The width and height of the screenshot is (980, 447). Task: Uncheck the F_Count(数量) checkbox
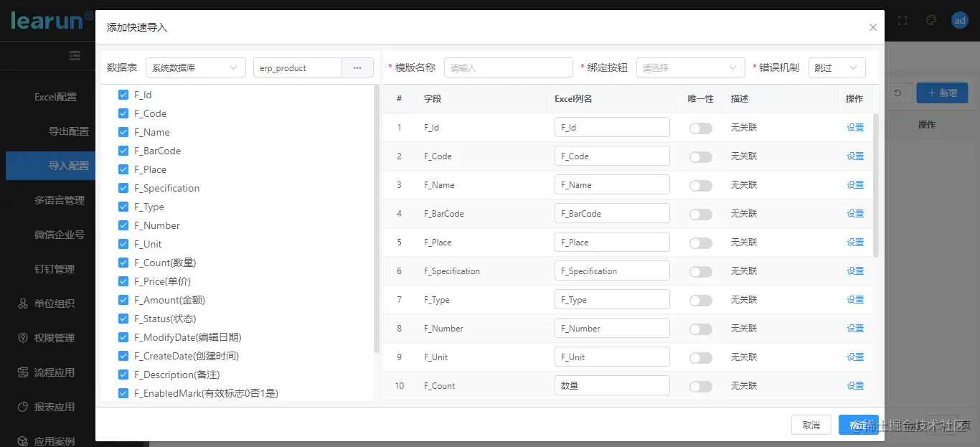tap(123, 263)
